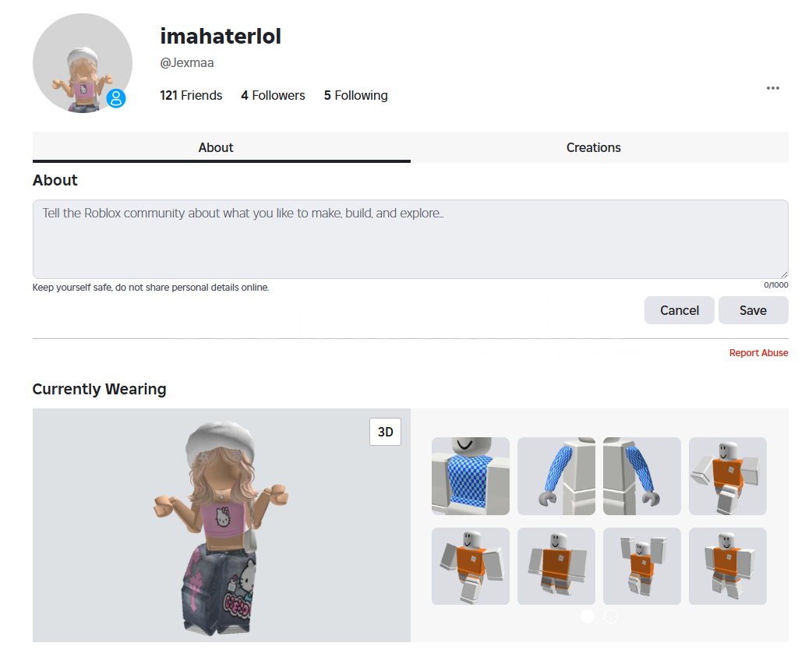Switch to second carousel page dot

(x=611, y=616)
